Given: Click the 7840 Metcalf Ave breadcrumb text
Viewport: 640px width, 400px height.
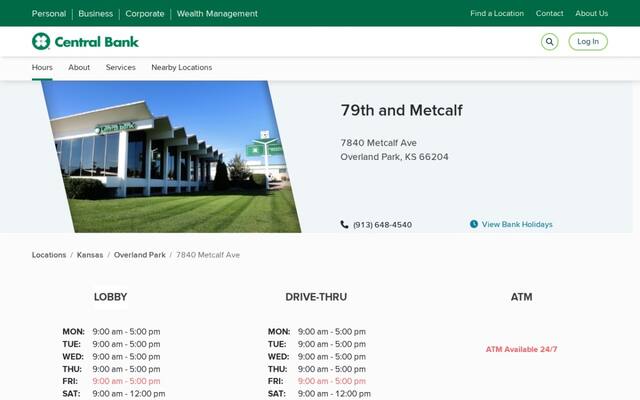Looking at the screenshot, I should (x=208, y=255).
